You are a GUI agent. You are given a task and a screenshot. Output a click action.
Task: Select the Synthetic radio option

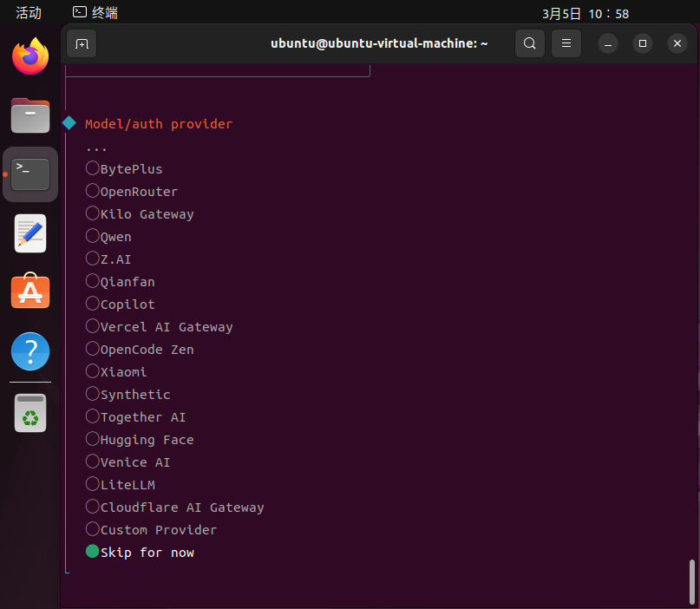point(128,394)
